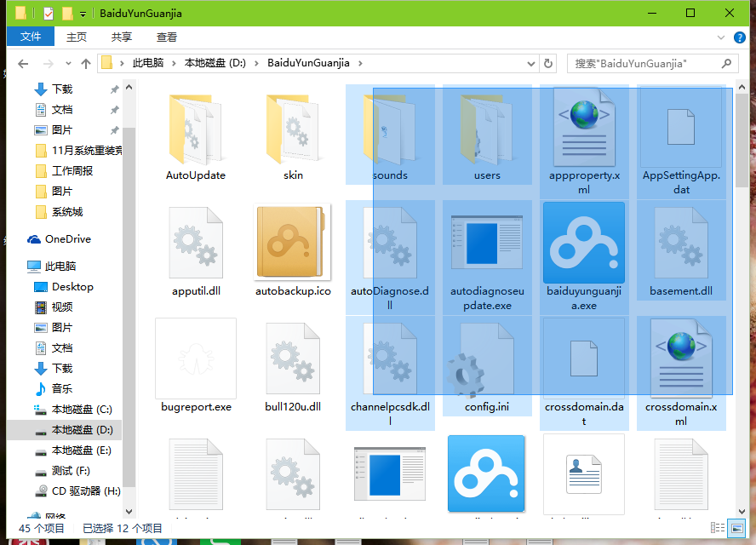Image resolution: width=756 pixels, height=545 pixels.
Task: Refresh the current folder view
Action: tap(548, 63)
